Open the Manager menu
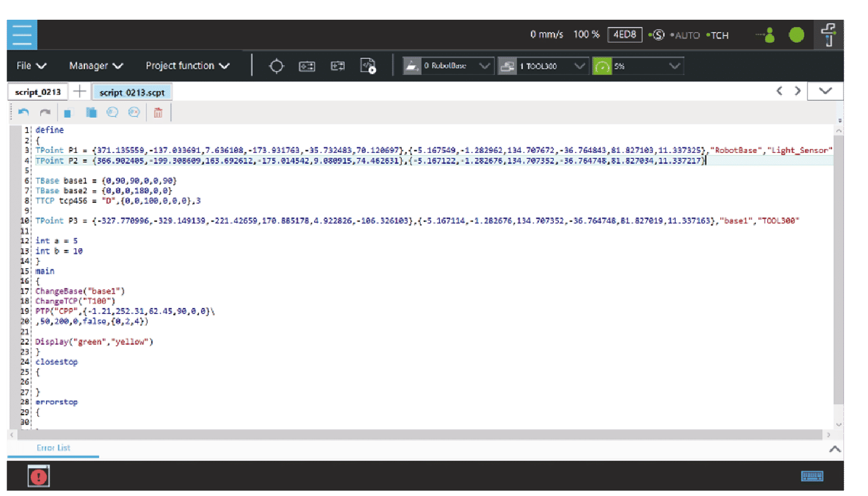Screen dimensions: 868x496 pyautogui.click(x=96, y=66)
